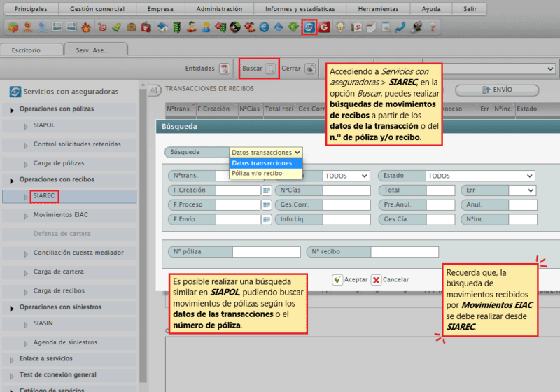Open the Empresa menu

pos(160,9)
